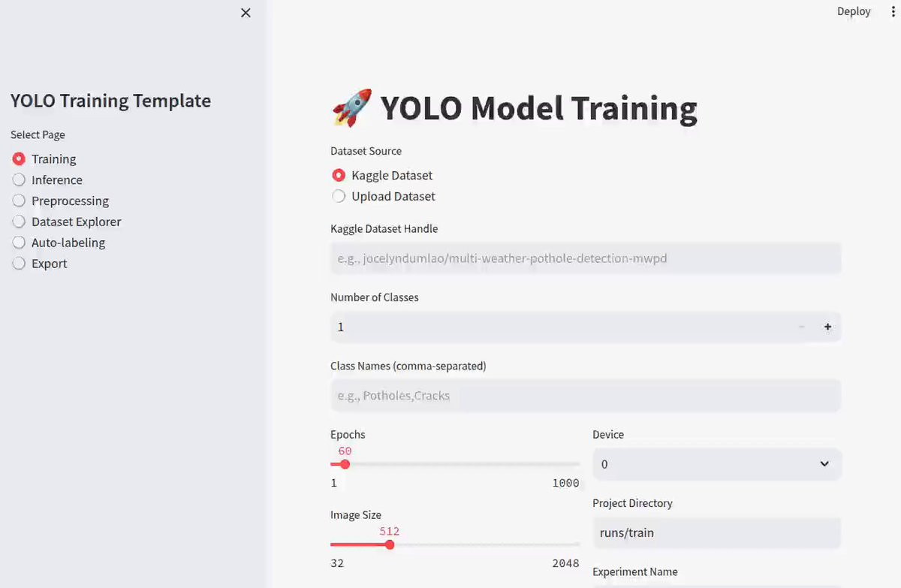
Task: Switch to the Preprocessing page
Action: [x=19, y=201]
